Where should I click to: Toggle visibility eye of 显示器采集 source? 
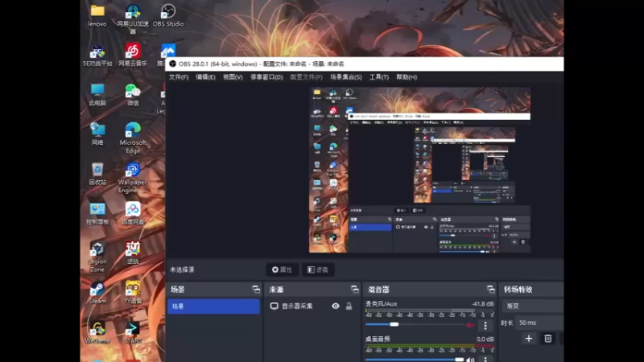336,306
